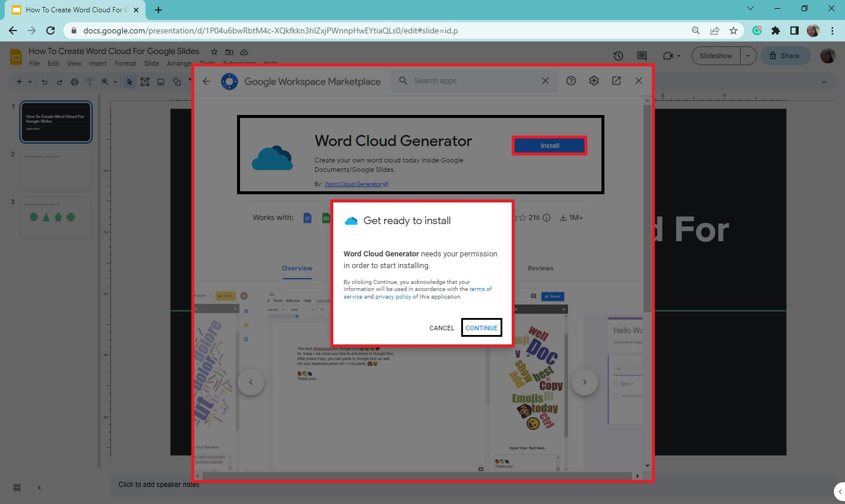Switch to the Overview tab
This screenshot has width=845, height=504.
coord(297,268)
